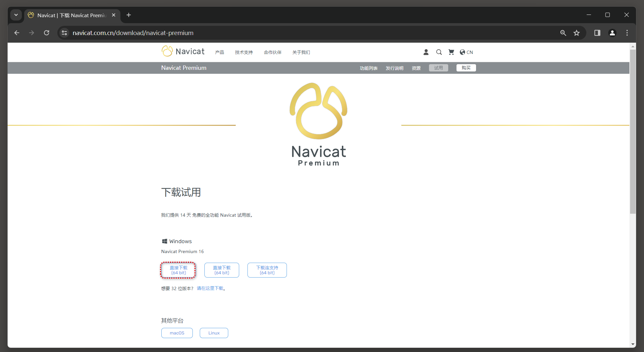
Task: Click the 'Navicat Premium 16' text
Action: [183, 251]
